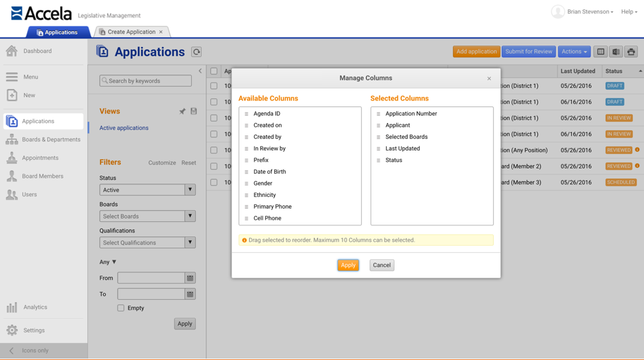Open Analytics bar chart icon
This screenshot has width=644, height=360.
coord(12,307)
